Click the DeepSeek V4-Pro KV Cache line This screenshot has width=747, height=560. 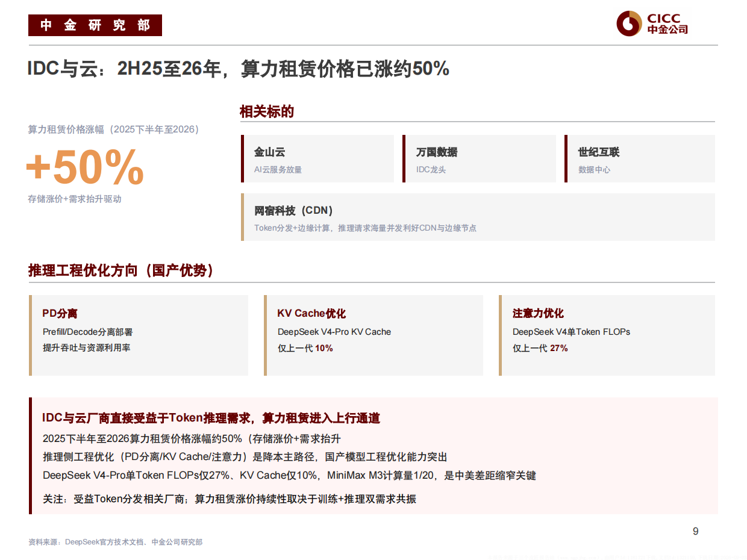[334, 332]
